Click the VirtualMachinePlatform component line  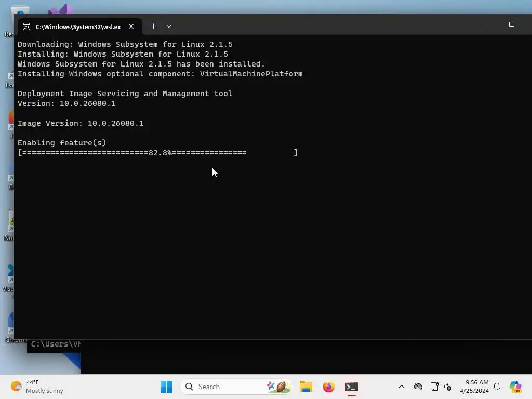[160, 74]
